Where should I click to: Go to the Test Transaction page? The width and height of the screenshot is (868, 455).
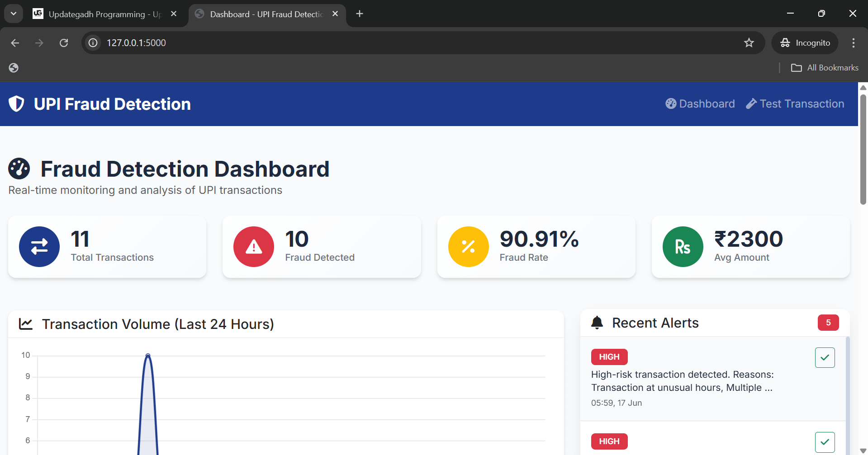pyautogui.click(x=795, y=104)
